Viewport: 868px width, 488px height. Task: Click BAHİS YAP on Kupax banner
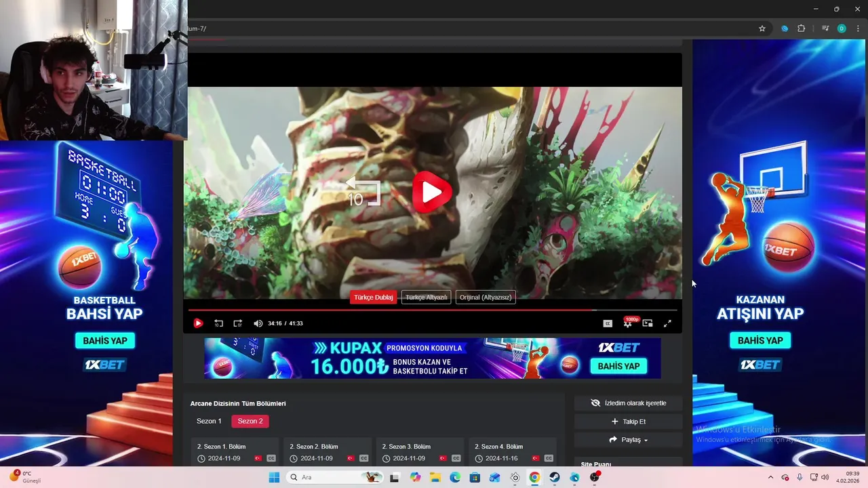[618, 366]
